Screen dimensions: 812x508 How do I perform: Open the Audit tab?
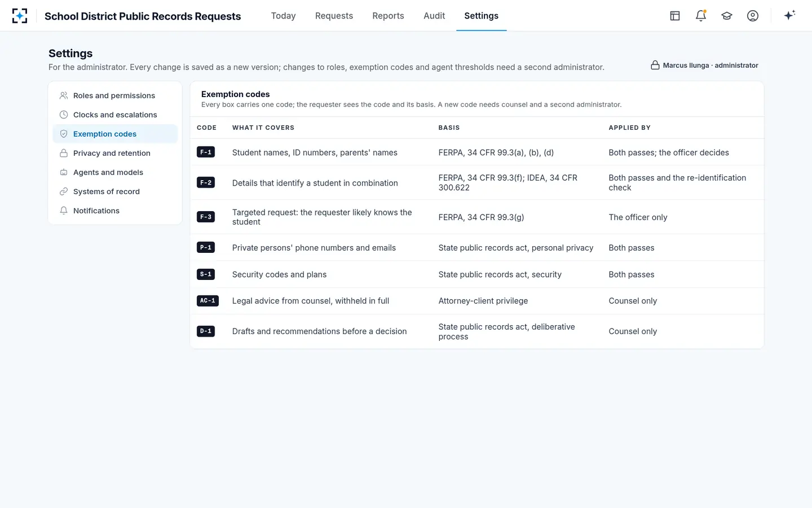point(434,16)
